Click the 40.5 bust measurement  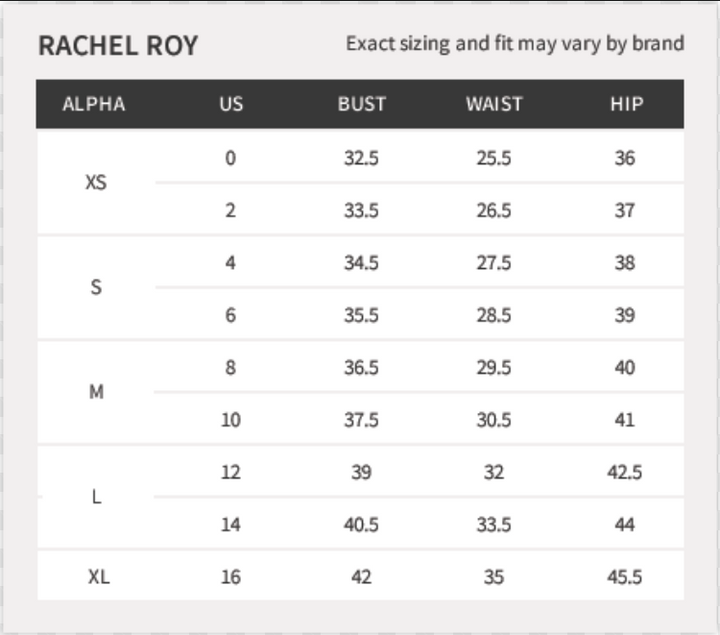click(361, 524)
